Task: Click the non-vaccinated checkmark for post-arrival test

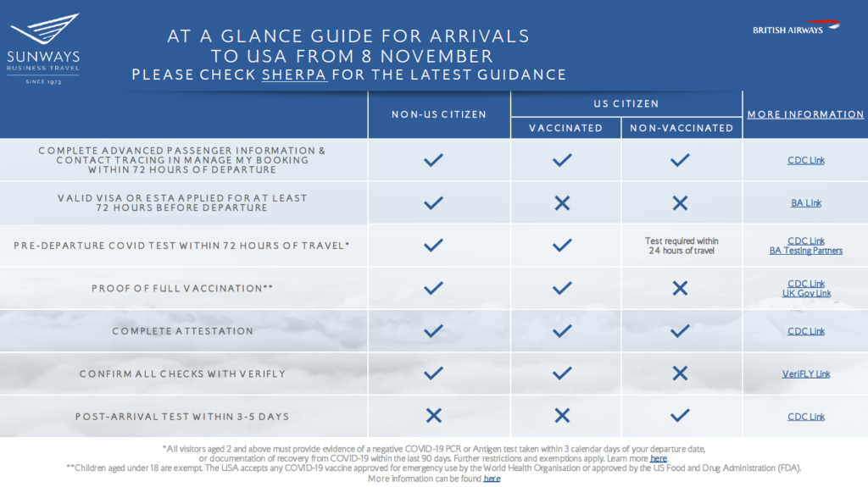Action: pos(680,416)
